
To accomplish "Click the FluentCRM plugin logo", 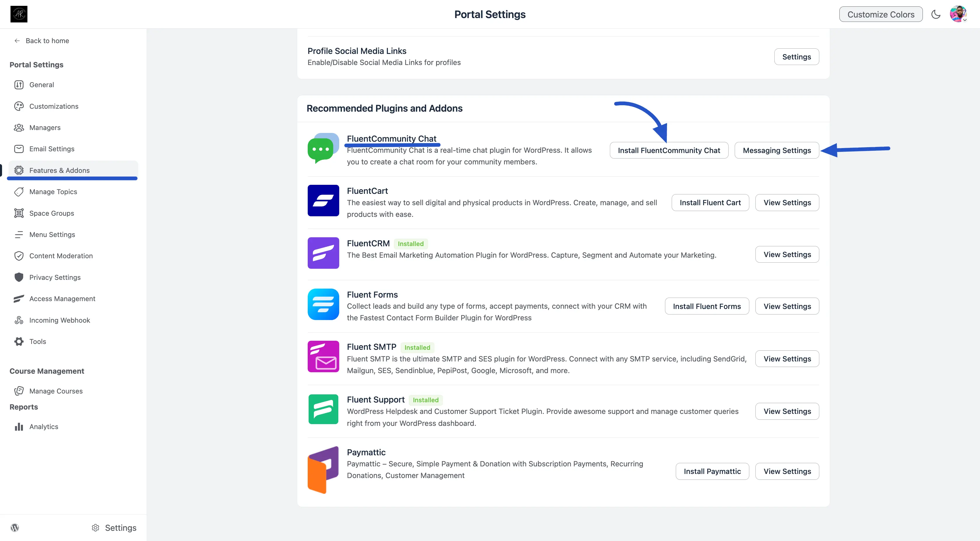I will click(323, 253).
